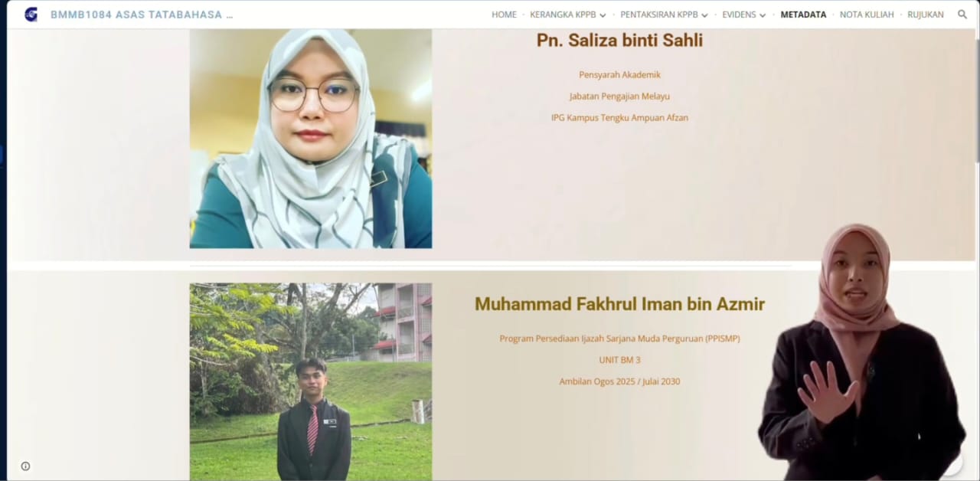This screenshot has height=481, width=980.
Task: Click the EVIDENS menu label
Action: click(739, 15)
